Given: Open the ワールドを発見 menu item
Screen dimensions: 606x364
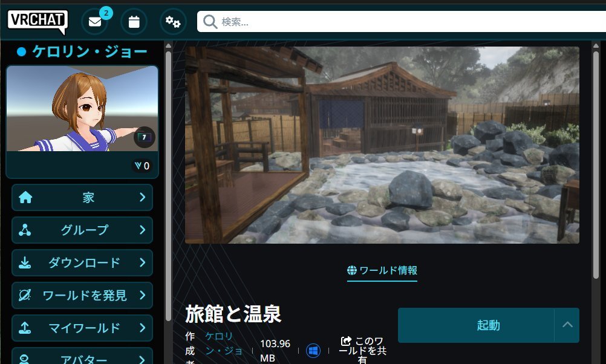Looking at the screenshot, I should (82, 295).
